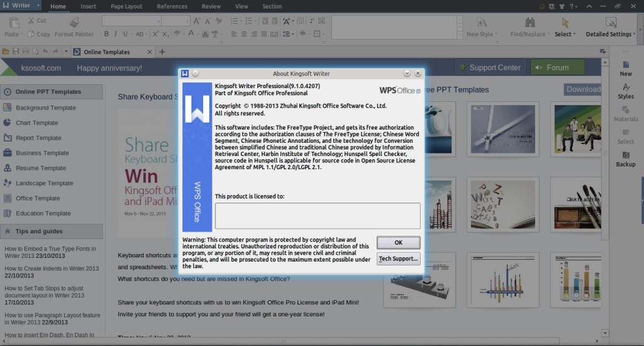The image size is (644, 346).
Task: Click the Copy icon in the ribbon
Action: [31, 34]
